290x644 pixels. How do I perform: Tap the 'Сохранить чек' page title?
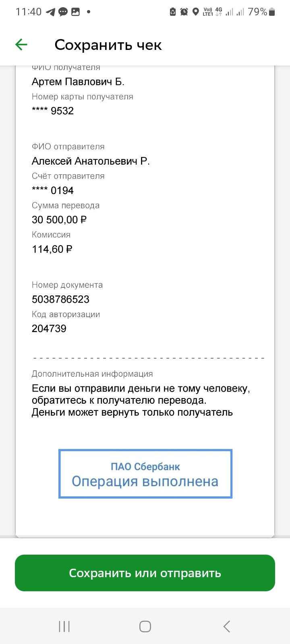coord(108,45)
